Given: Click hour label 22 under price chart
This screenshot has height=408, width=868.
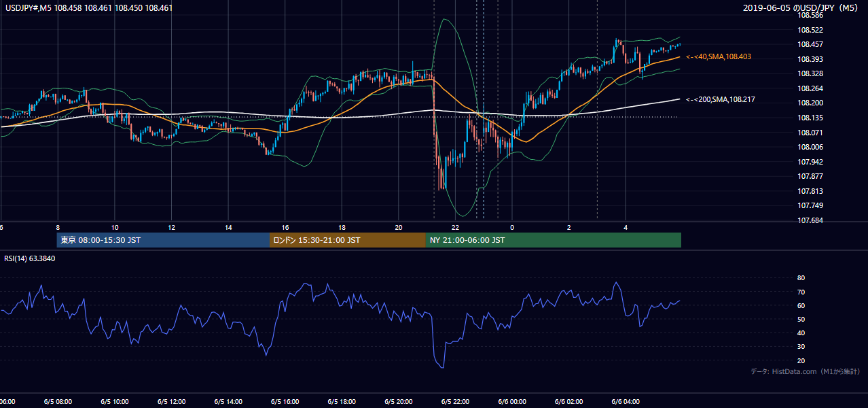Looking at the screenshot, I should (x=456, y=228).
